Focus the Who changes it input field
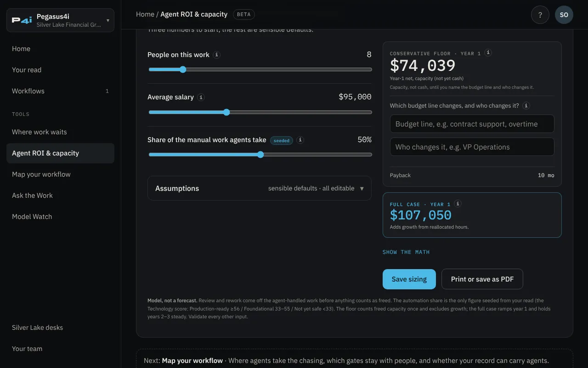The image size is (588, 368). pos(472,147)
